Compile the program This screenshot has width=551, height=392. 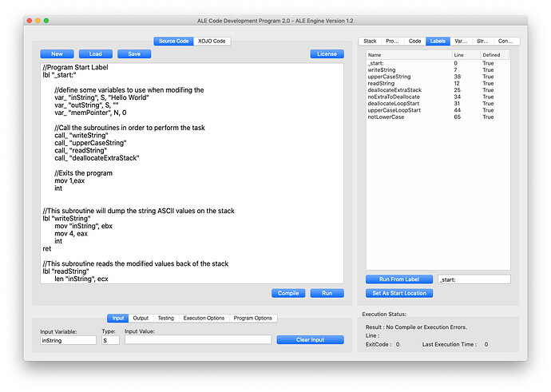[x=287, y=293]
